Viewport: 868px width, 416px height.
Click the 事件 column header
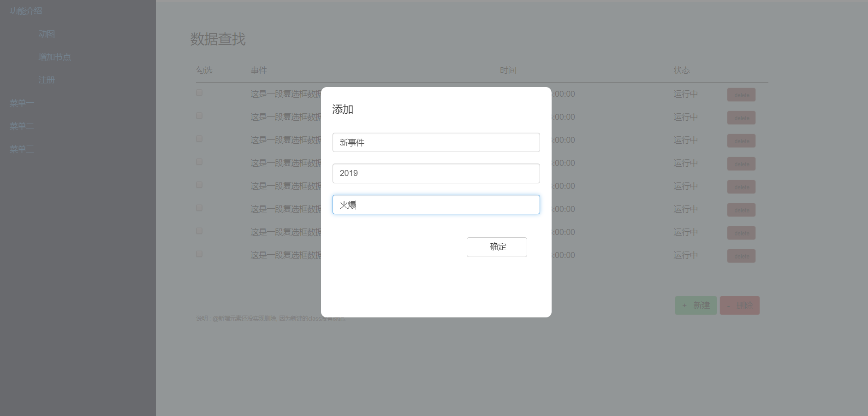coord(259,70)
